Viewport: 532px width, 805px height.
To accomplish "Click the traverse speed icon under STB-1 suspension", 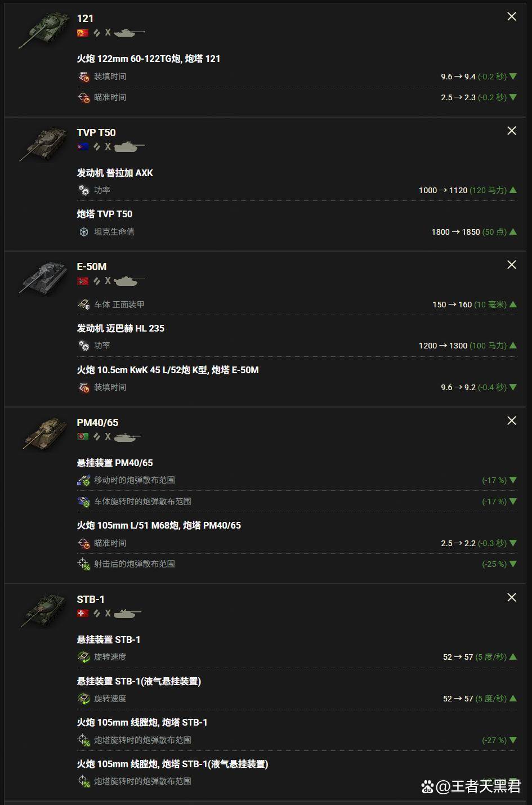I will [x=84, y=657].
